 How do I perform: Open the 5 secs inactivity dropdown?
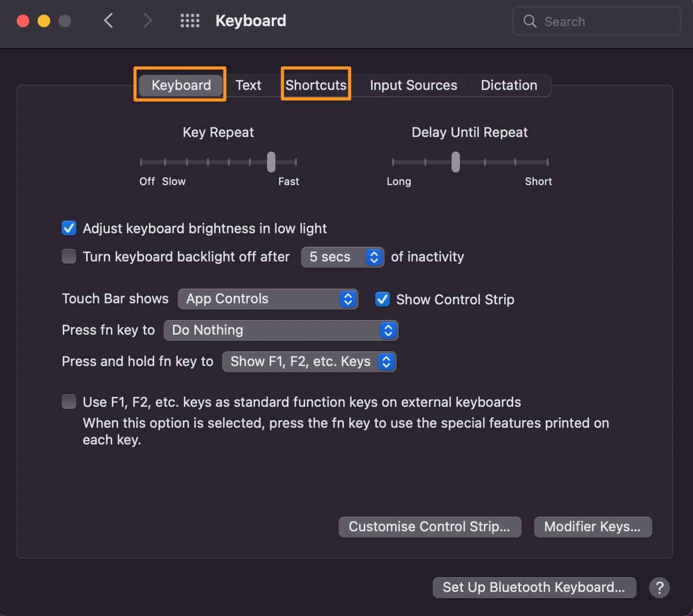(x=342, y=257)
